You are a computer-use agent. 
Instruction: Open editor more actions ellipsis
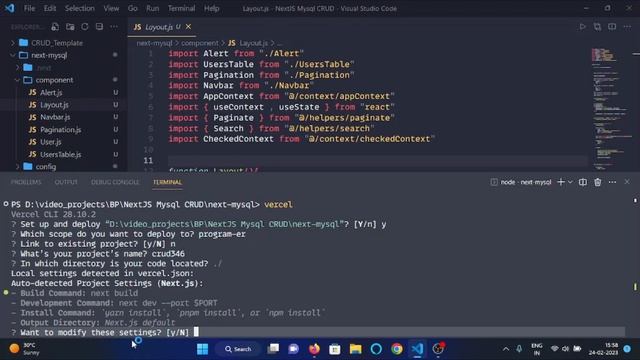click(627, 27)
